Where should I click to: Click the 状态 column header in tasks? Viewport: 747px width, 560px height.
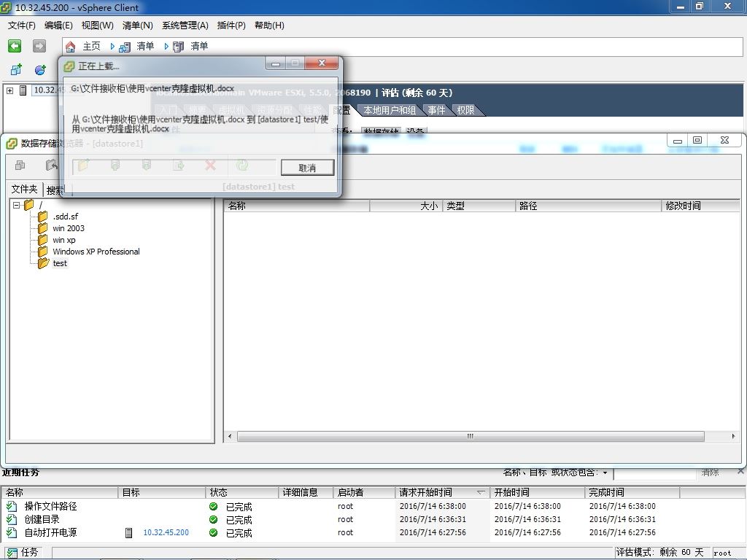[242, 492]
